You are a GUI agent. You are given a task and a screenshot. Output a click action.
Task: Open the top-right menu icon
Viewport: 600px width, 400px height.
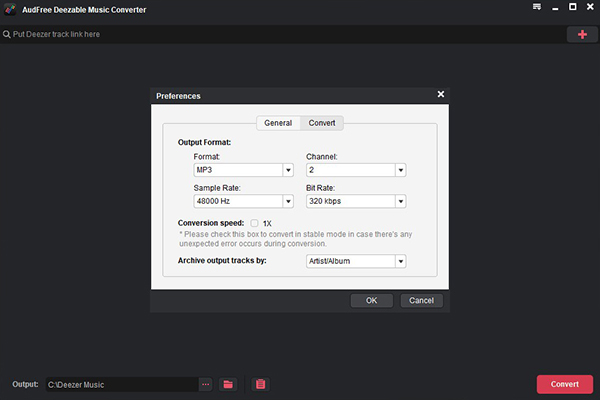point(537,7)
